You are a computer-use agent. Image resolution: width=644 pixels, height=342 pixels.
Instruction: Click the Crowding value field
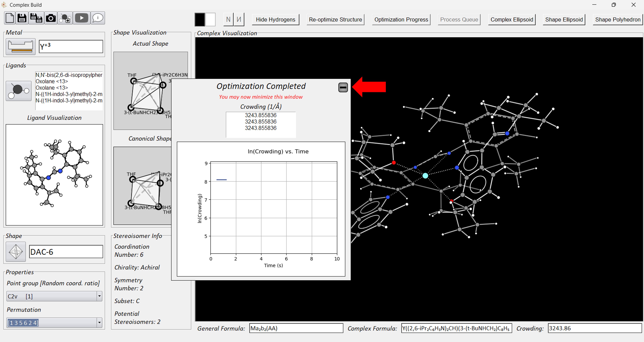[x=595, y=328]
